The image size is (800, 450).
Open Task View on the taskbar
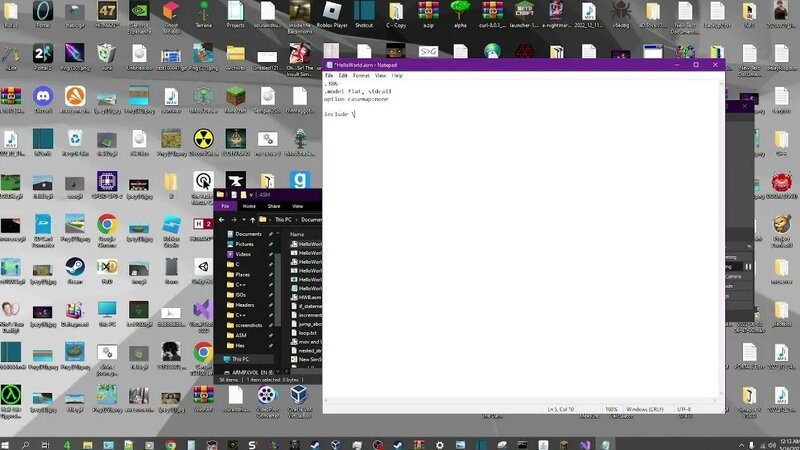[45, 445]
